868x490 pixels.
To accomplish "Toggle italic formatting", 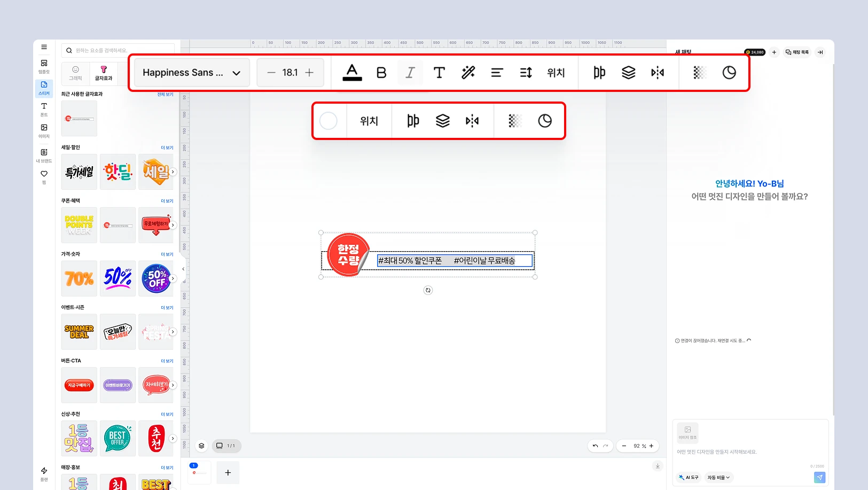I will (410, 73).
